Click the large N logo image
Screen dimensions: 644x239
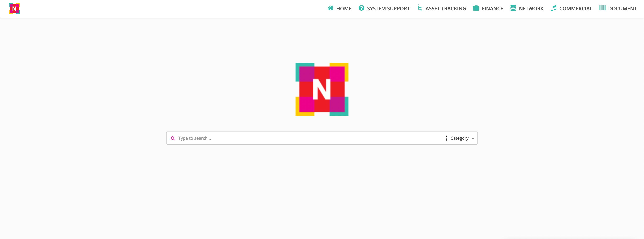322,89
